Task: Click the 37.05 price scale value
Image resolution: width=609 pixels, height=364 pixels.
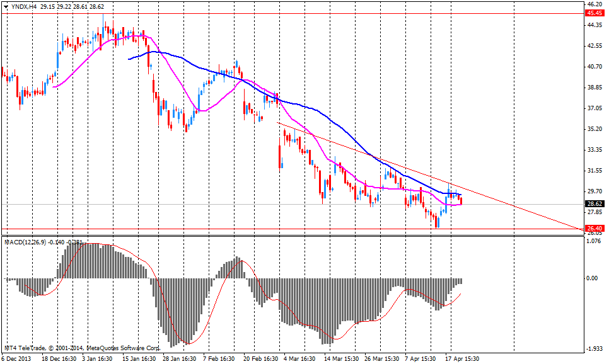Action: [594, 108]
